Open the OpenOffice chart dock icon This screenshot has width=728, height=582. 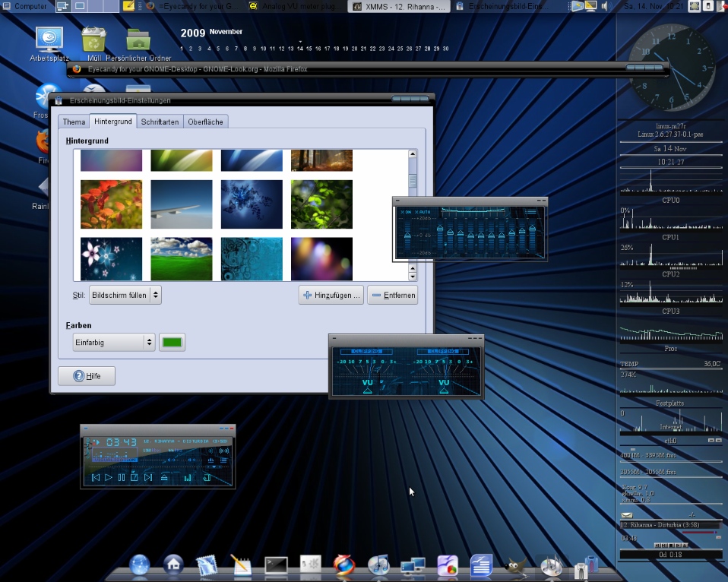click(x=447, y=565)
